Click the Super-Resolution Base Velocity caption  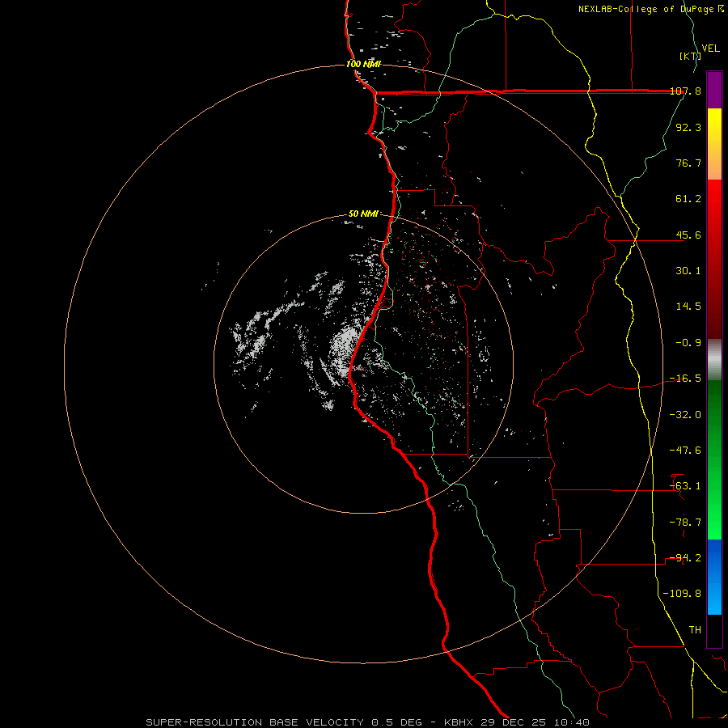tap(368, 722)
